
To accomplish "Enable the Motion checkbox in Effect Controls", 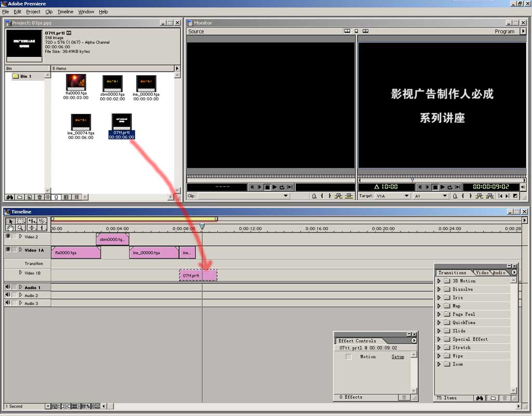I will coord(349,357).
